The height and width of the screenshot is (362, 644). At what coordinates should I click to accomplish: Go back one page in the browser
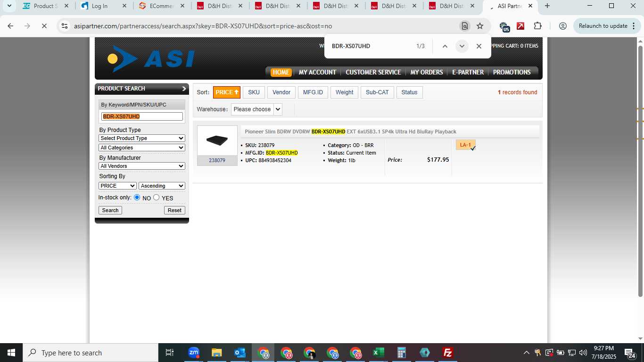pos(10,26)
